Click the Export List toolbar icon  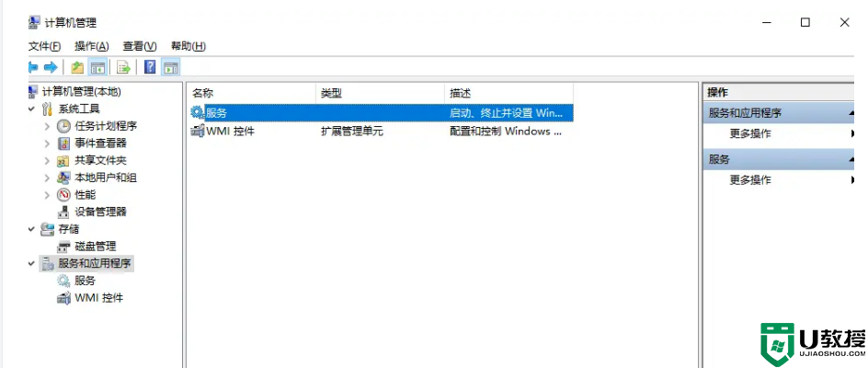[124, 67]
